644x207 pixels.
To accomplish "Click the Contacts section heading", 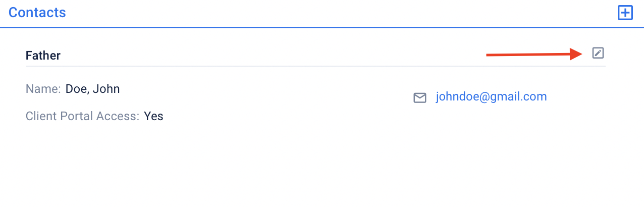I will (x=37, y=12).
